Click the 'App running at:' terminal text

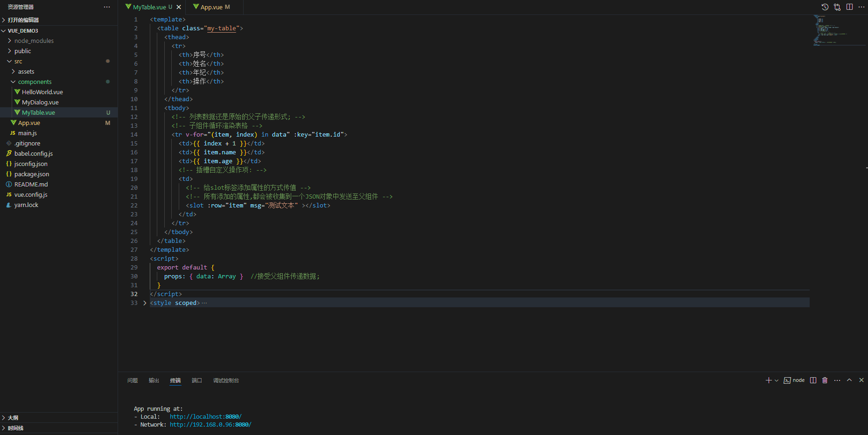coord(158,409)
